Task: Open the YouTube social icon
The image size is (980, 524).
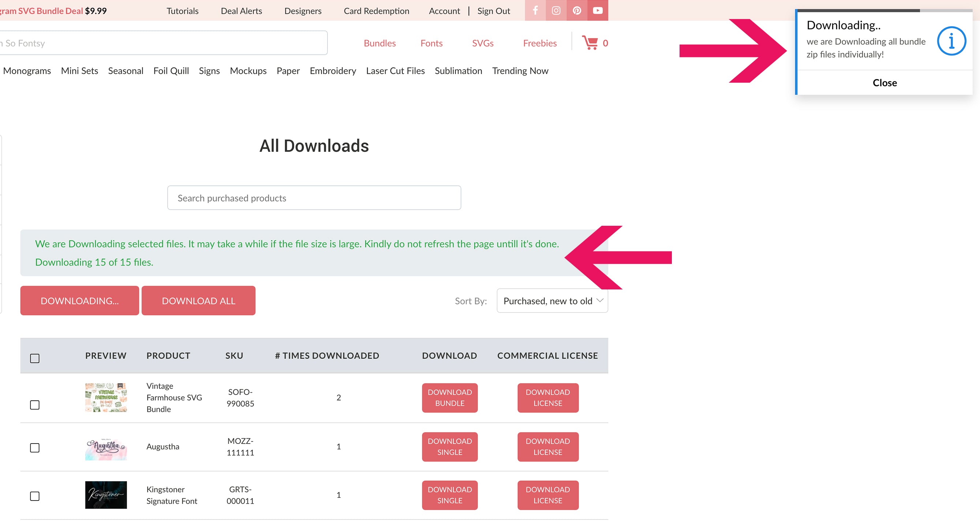Action: (x=598, y=10)
